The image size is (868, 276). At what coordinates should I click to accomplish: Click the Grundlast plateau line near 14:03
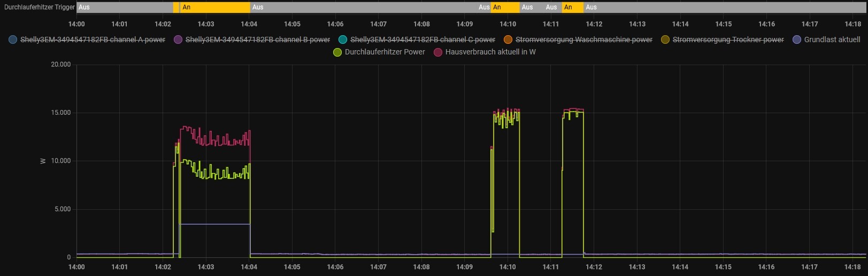click(214, 224)
